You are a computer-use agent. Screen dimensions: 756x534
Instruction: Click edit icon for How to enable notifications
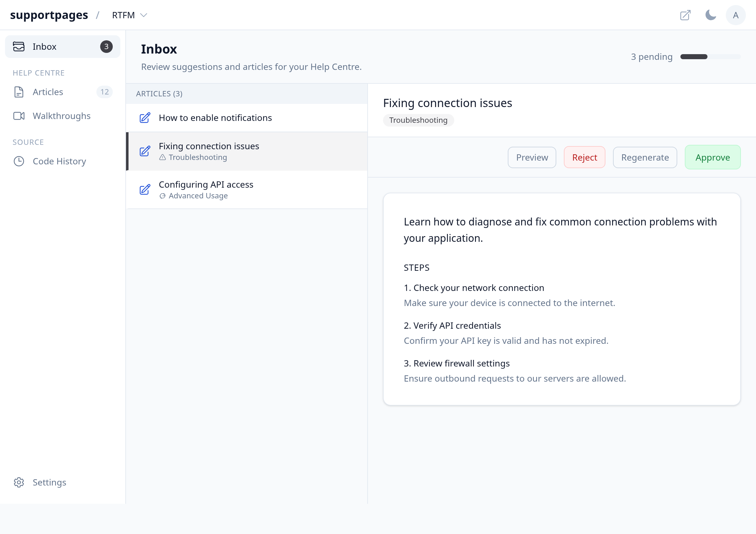[x=145, y=118]
